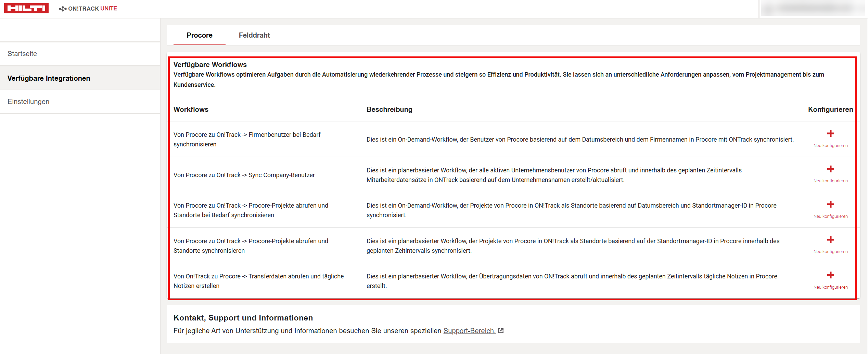
Task: Configure the Transferdaten tägliche Notizen workflow plus
Action: pyautogui.click(x=830, y=275)
